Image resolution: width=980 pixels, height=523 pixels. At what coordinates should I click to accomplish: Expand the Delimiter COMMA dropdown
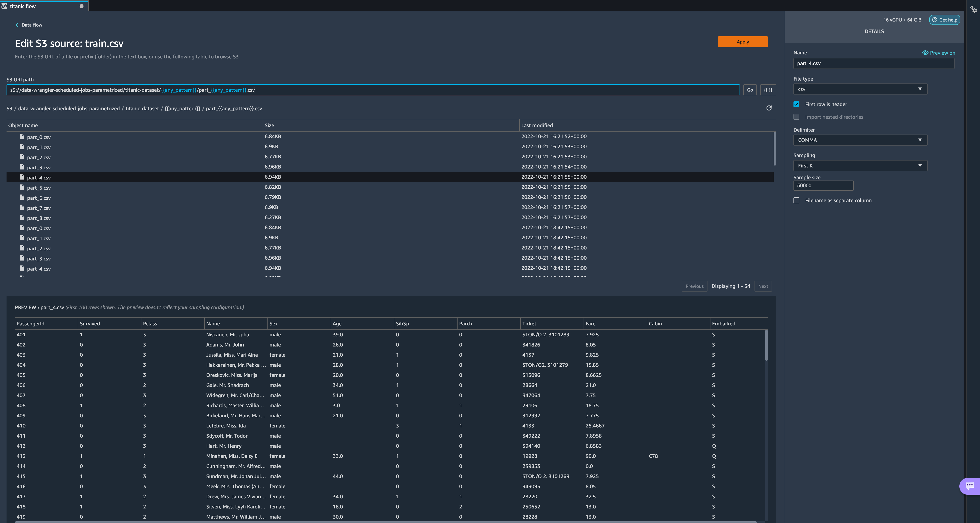860,140
